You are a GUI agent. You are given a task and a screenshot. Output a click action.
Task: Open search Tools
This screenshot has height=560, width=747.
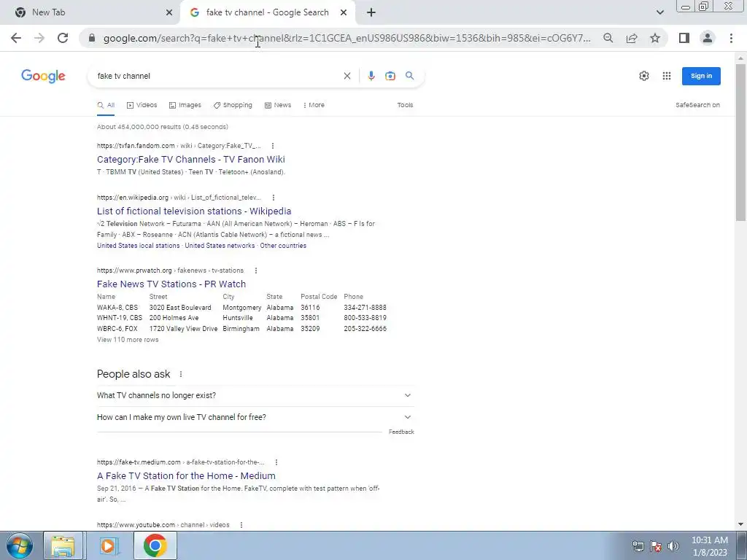(405, 105)
